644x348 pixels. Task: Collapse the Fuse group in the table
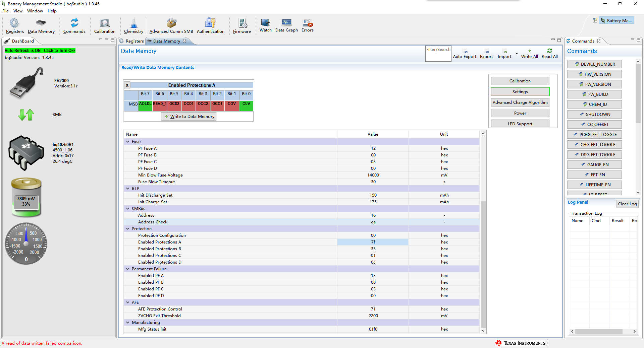128,142
